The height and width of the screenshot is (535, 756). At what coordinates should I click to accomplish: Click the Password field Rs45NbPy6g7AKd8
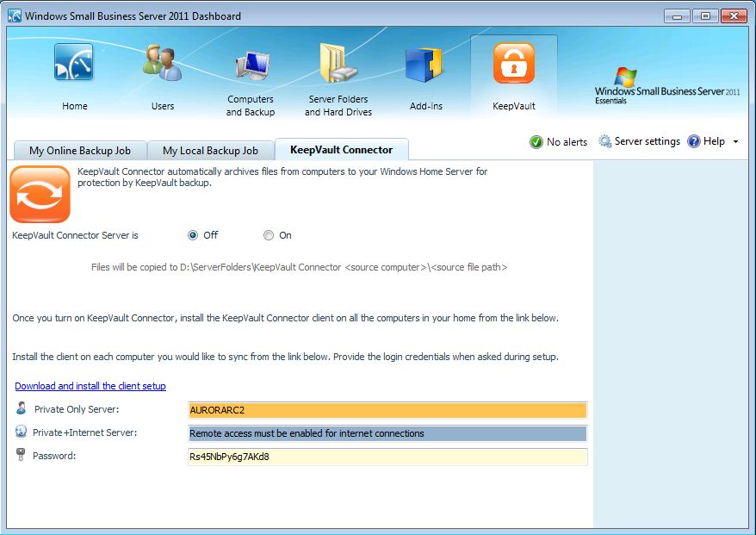[387, 457]
